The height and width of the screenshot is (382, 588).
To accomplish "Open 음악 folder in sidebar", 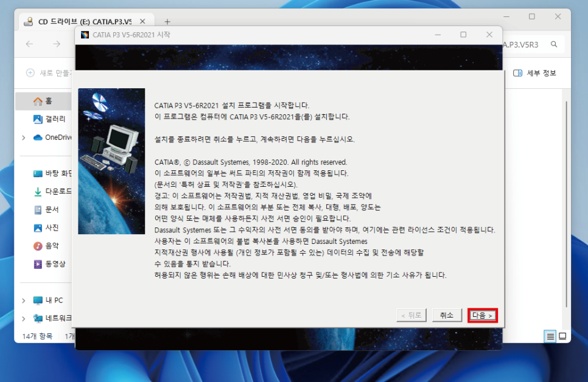I will click(x=46, y=246).
